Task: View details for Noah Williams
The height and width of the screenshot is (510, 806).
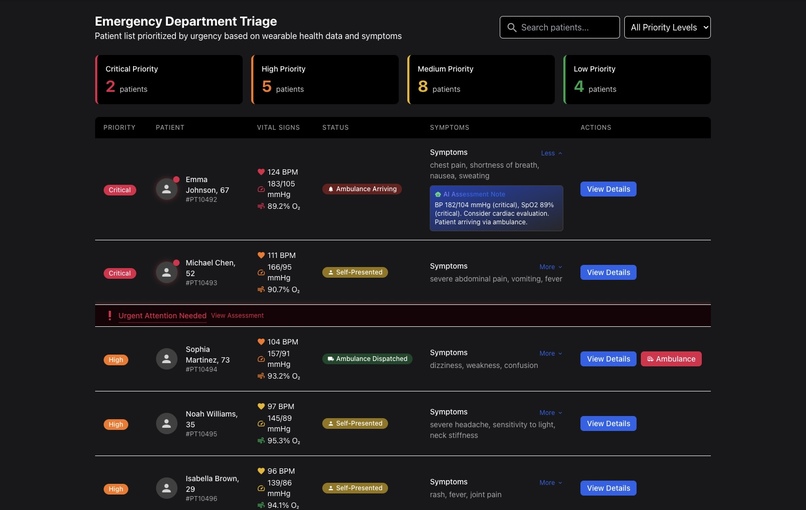Action: [608, 424]
